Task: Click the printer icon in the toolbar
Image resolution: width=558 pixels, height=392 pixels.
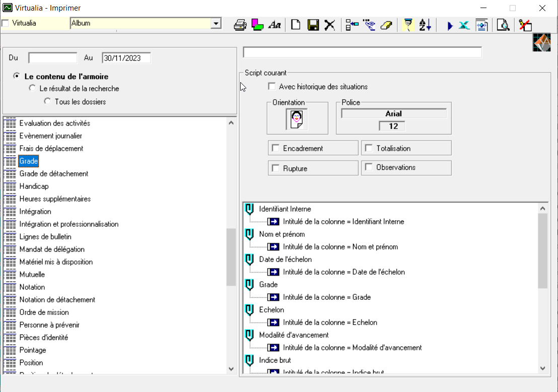Action: tap(240, 25)
